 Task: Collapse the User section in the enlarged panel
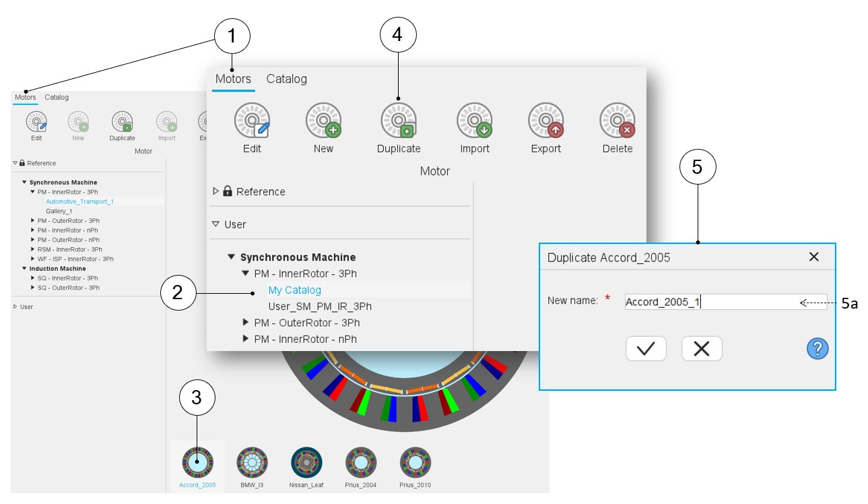click(215, 224)
